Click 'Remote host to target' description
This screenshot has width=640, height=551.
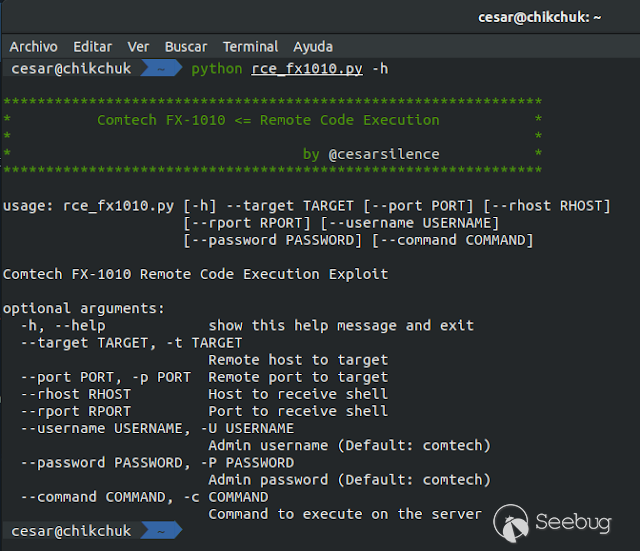point(298,360)
